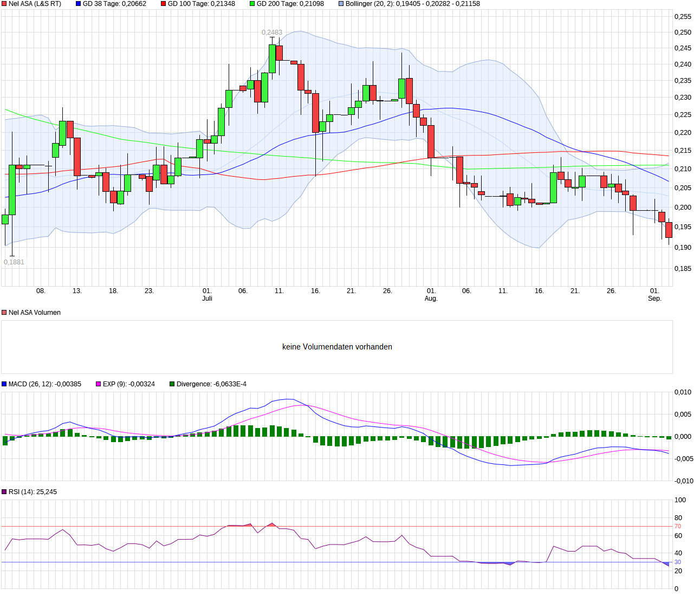Screen dimensions: 700x596
Task: Click the 0,2483 high price annotation
Action: [x=272, y=33]
